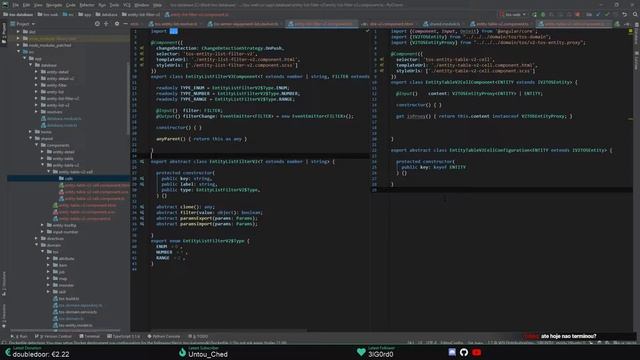Expand the resolvers folder

(x=36, y=111)
